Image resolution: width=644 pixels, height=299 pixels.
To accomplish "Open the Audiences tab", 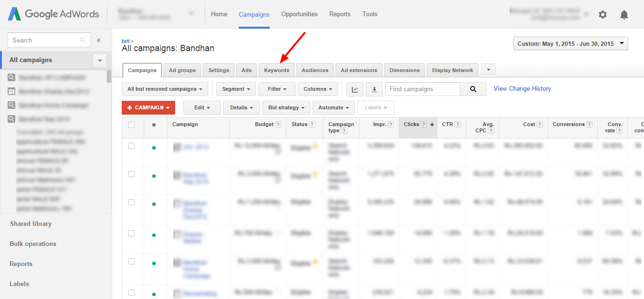I will point(315,70).
